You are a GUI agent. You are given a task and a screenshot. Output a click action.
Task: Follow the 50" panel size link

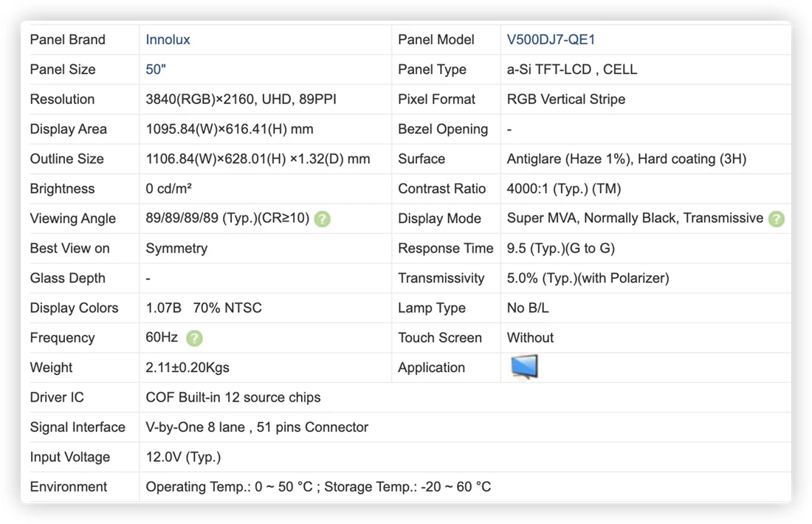tap(156, 69)
